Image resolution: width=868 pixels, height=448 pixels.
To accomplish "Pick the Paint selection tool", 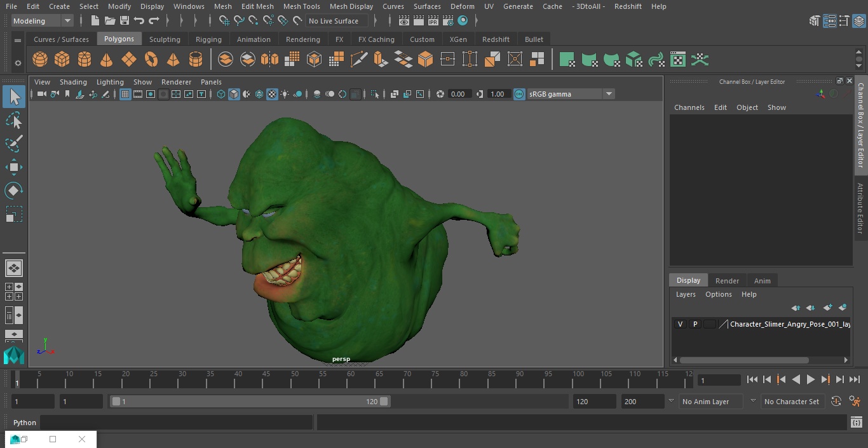I will click(x=13, y=144).
